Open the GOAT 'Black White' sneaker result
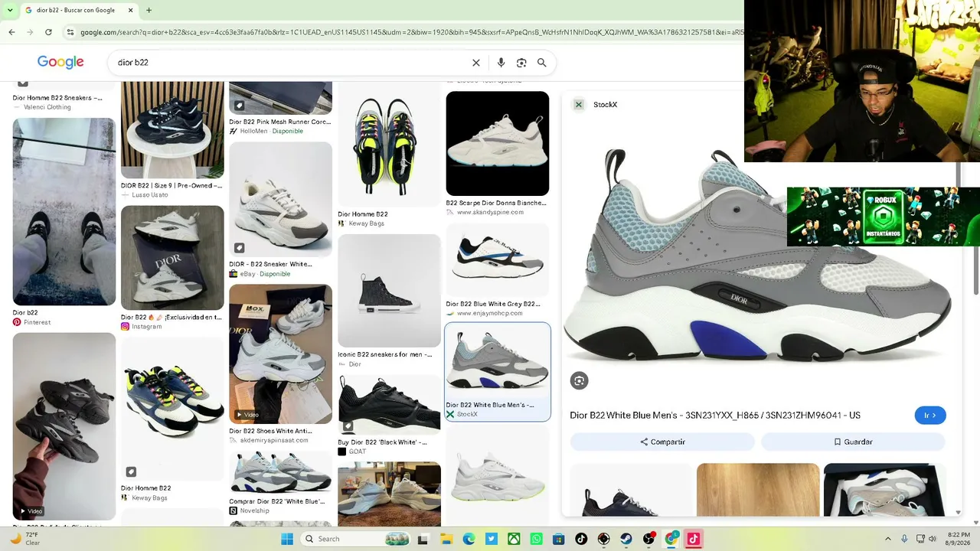 pos(389,405)
